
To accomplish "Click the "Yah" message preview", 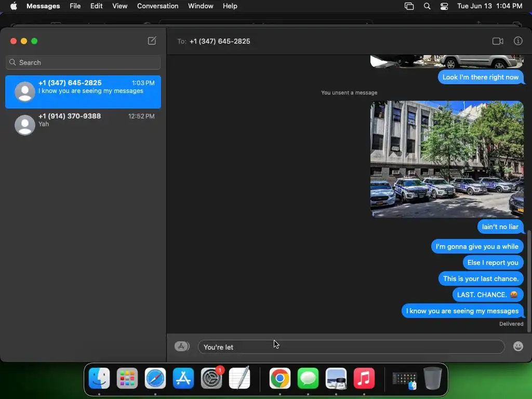I will pos(44,124).
